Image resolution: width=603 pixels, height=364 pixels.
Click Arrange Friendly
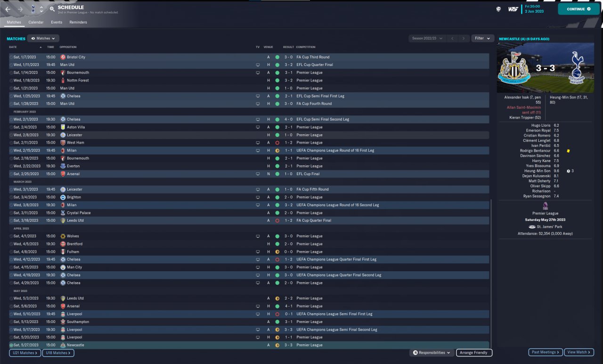(x=474, y=353)
